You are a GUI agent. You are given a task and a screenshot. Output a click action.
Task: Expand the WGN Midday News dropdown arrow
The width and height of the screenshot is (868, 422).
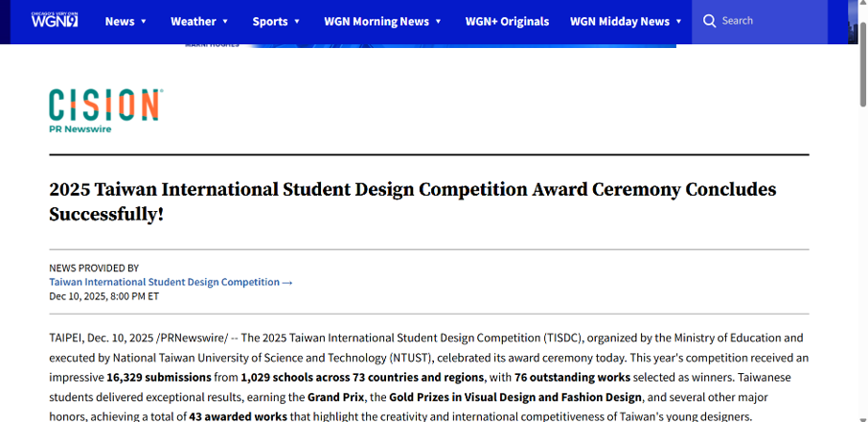pos(678,21)
